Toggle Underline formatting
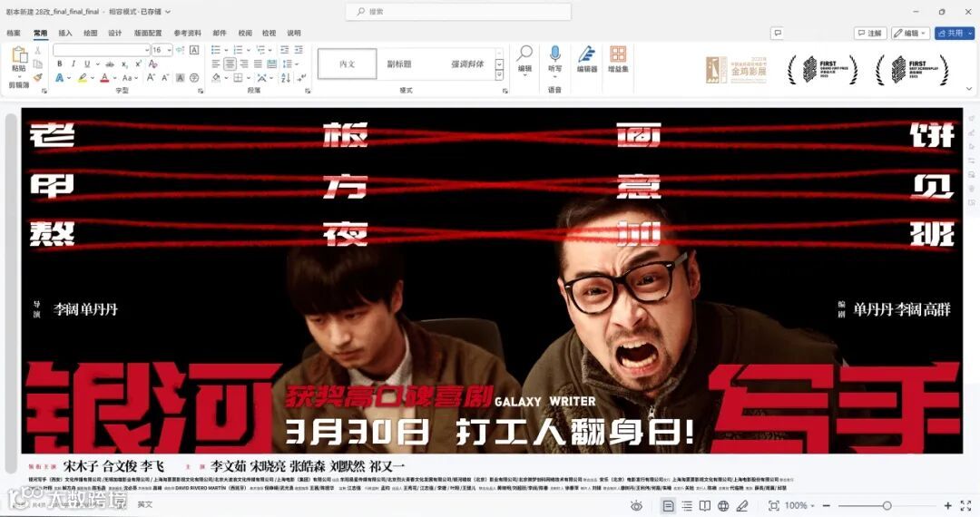This screenshot has height=517, width=980. 87,63
